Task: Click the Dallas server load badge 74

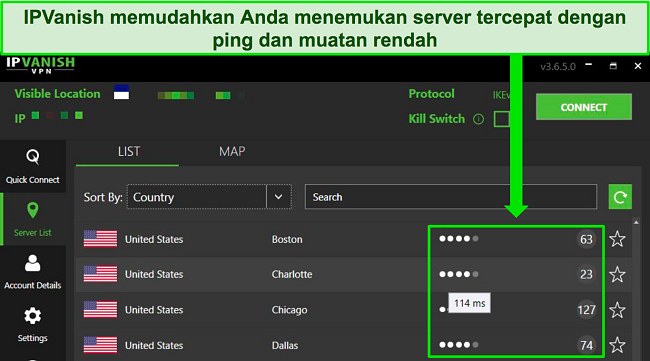Action: pos(586,345)
